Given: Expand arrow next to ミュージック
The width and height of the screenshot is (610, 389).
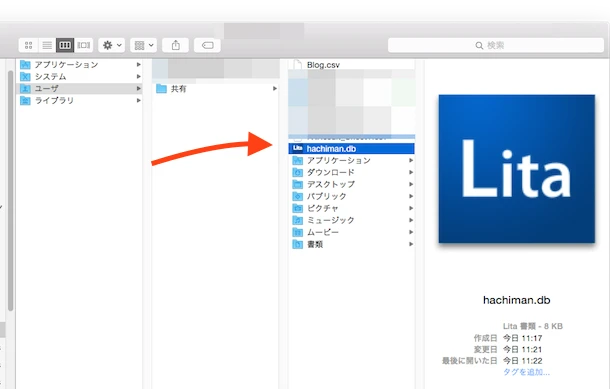Looking at the screenshot, I should (x=411, y=221).
